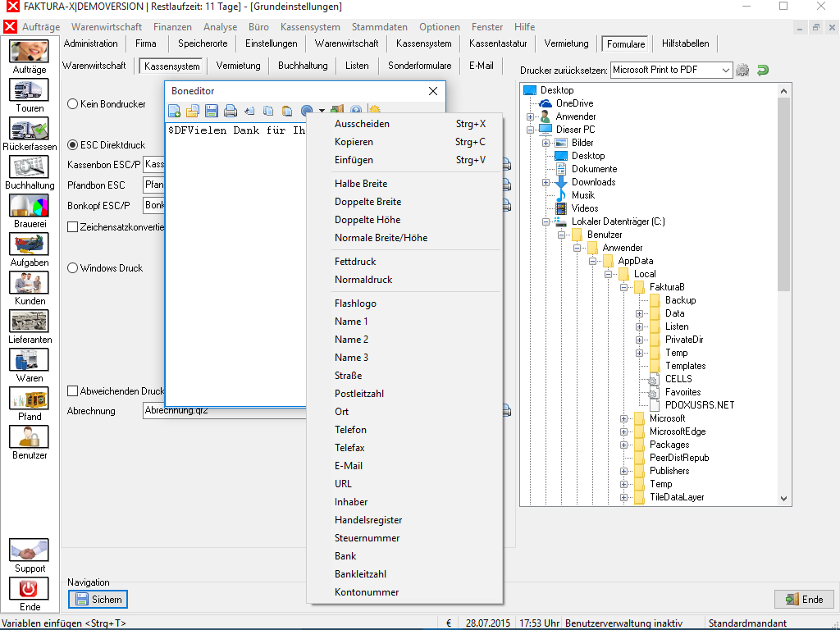Open the Kunden sidebar module
840x630 pixels.
pos(29,283)
